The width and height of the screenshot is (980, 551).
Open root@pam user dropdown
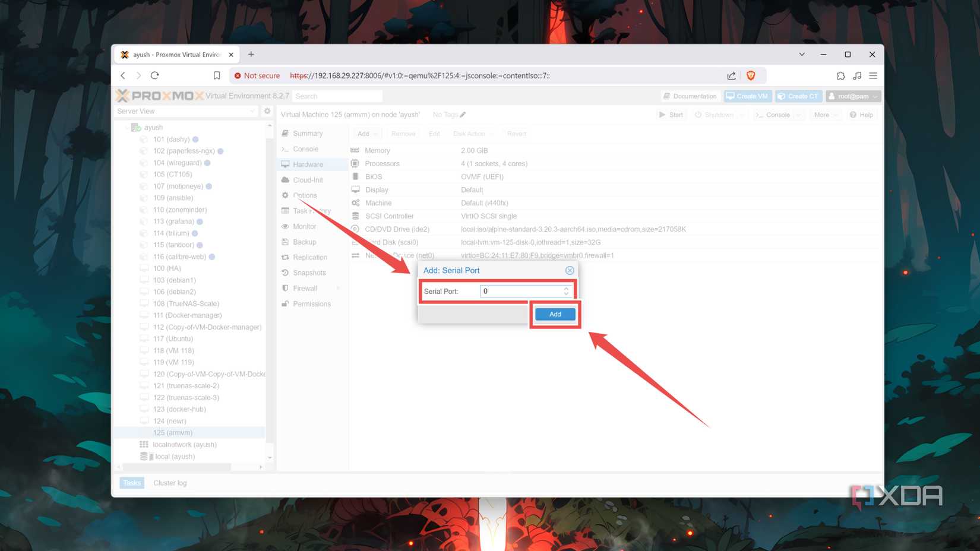point(853,96)
